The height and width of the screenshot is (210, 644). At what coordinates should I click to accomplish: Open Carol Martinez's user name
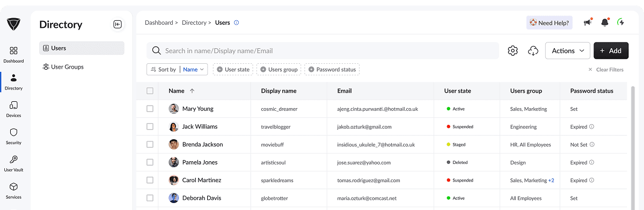coord(202,181)
